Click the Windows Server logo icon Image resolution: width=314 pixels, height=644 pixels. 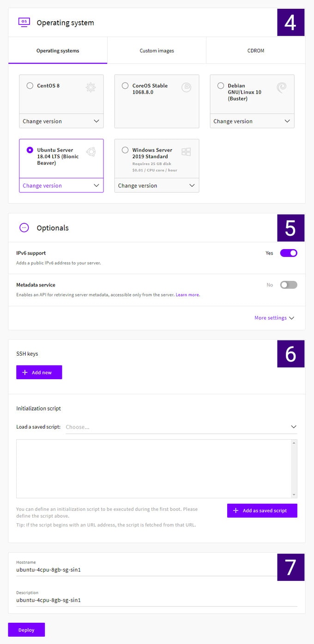pyautogui.click(x=186, y=152)
